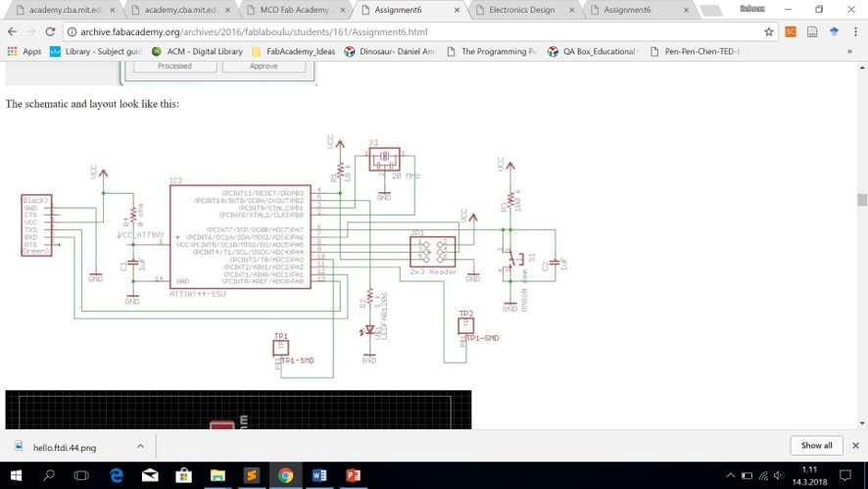Close the Electronics Design tab

point(572,10)
